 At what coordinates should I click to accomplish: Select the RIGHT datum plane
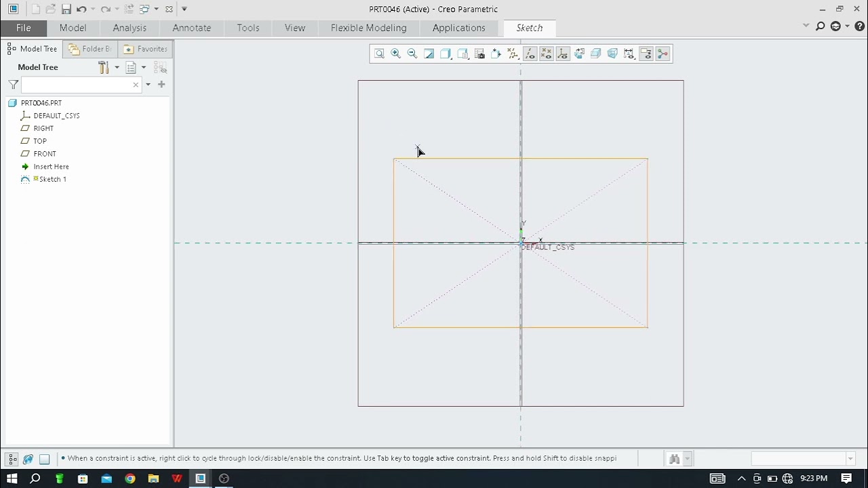[43, 128]
